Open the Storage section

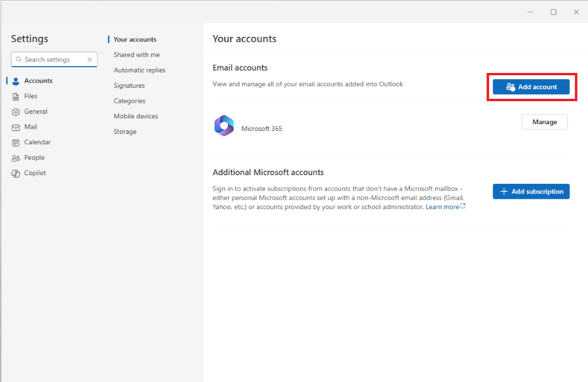click(125, 132)
